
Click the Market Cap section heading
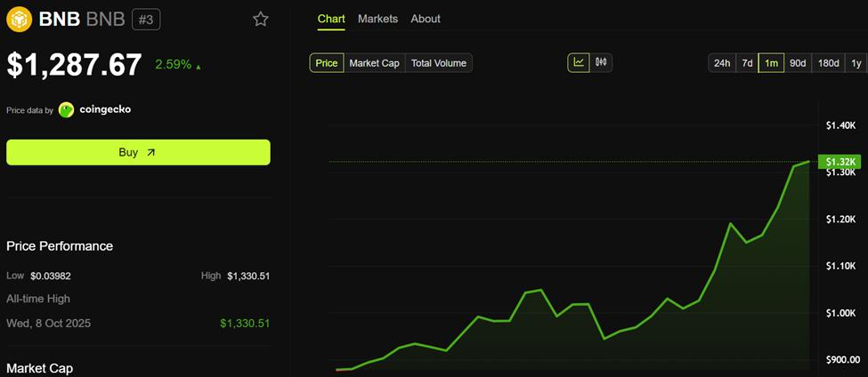pos(39,368)
